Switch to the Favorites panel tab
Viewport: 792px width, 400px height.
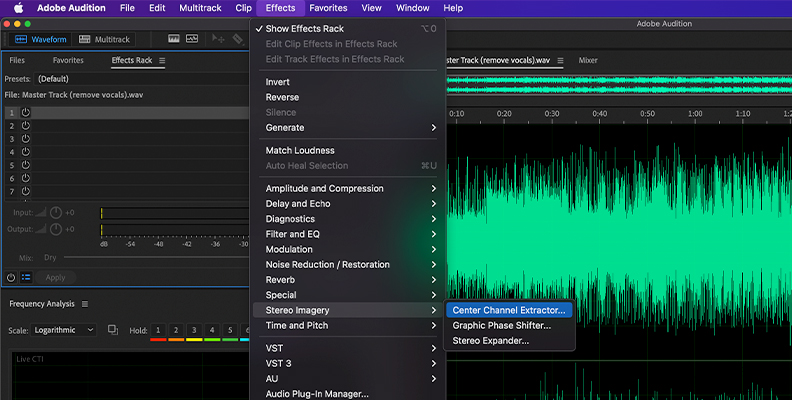(x=68, y=60)
